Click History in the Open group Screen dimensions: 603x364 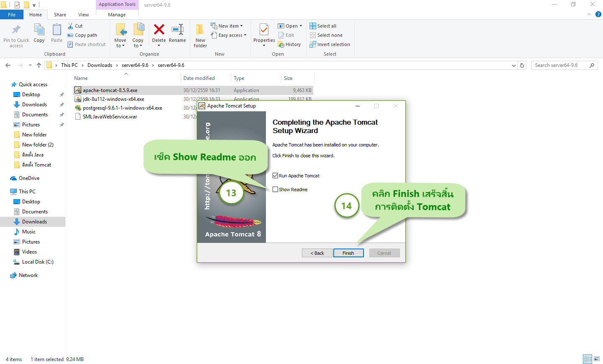point(289,44)
